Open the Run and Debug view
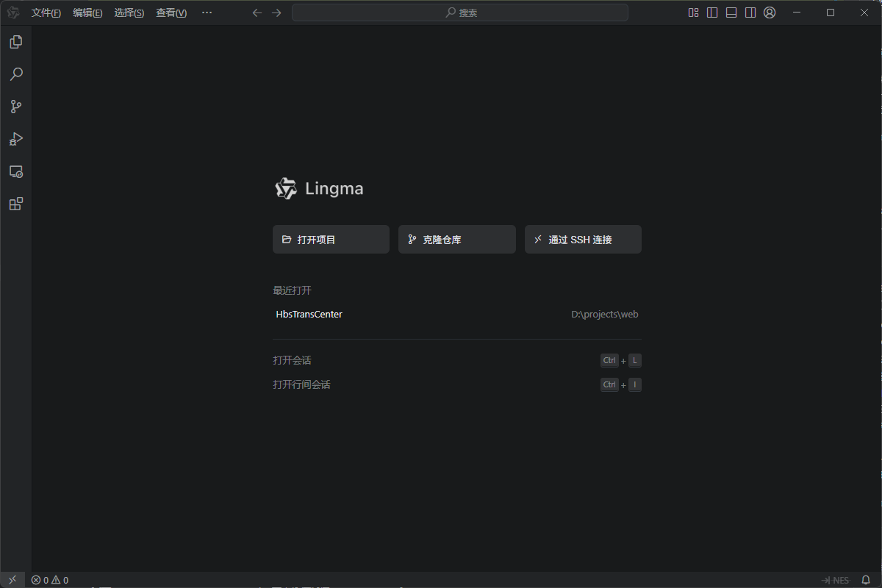 coord(15,139)
